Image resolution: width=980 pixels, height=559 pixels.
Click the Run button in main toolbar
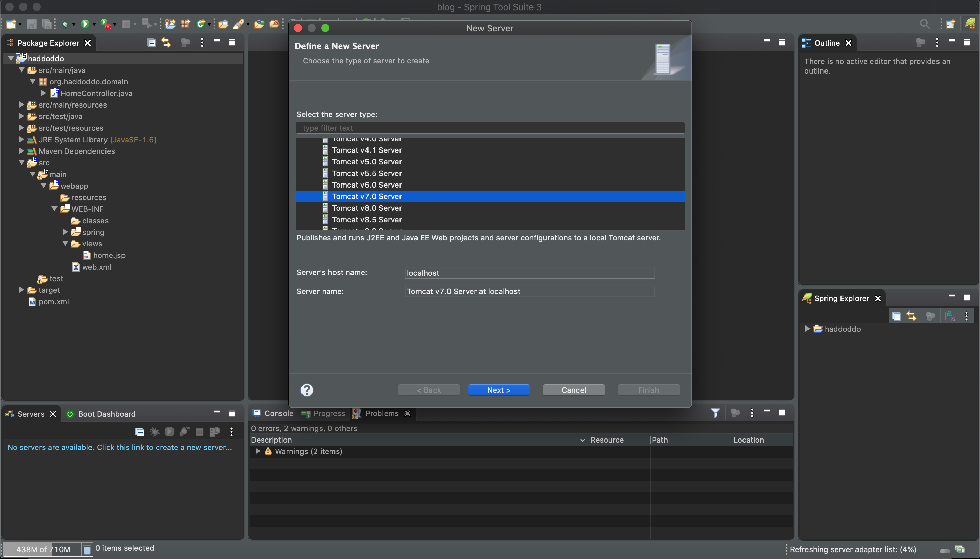(x=85, y=24)
